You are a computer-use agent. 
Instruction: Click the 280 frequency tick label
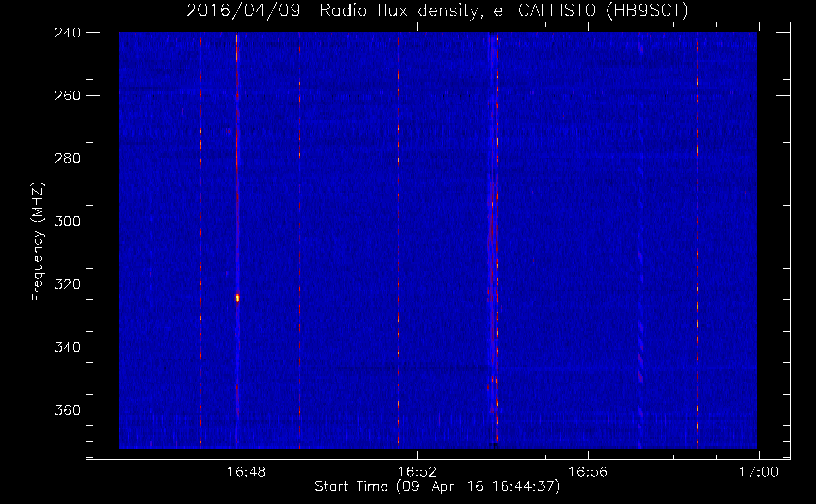[68, 159]
